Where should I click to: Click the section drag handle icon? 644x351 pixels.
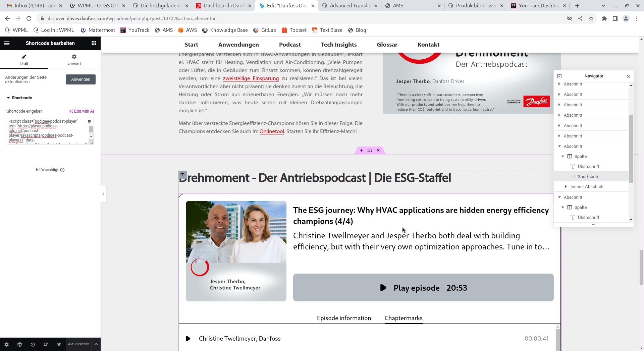(370, 151)
